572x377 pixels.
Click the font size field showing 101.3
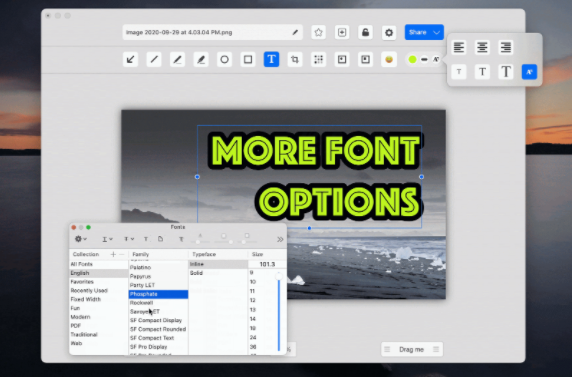(x=267, y=264)
